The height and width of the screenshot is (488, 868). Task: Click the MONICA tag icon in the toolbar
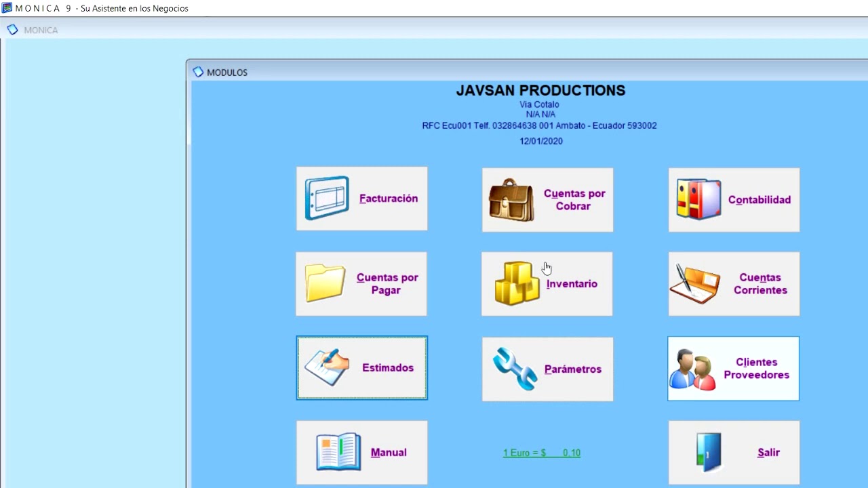coord(12,30)
